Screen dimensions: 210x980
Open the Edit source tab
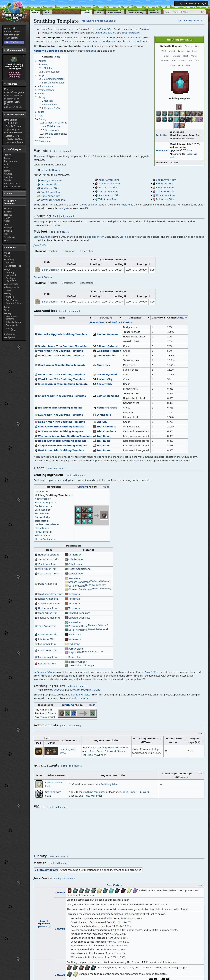(x=115, y=13)
